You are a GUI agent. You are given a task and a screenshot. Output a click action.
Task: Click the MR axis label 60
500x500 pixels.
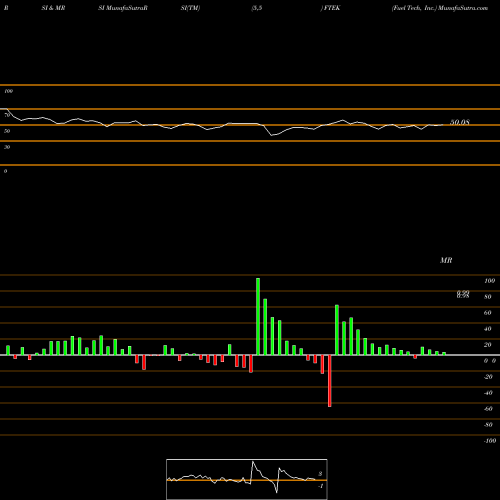click(x=487, y=313)
